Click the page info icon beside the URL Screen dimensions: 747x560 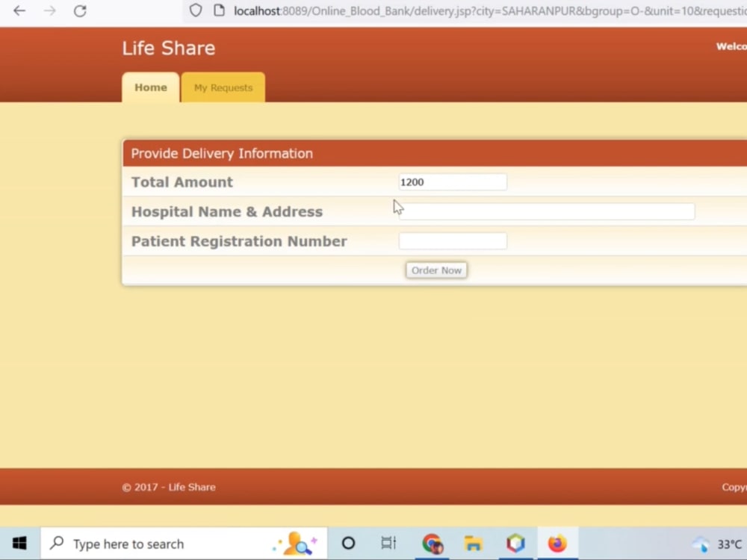(x=217, y=11)
